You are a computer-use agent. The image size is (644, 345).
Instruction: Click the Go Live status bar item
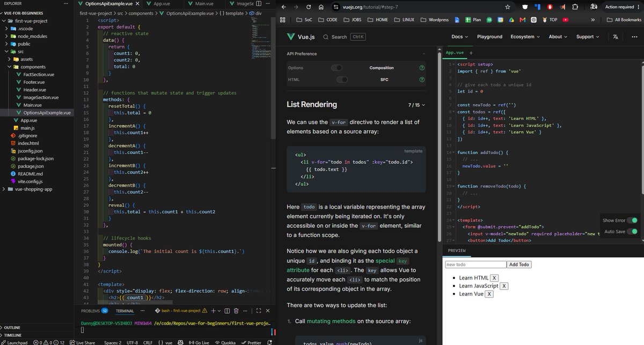pyautogui.click(x=199, y=342)
